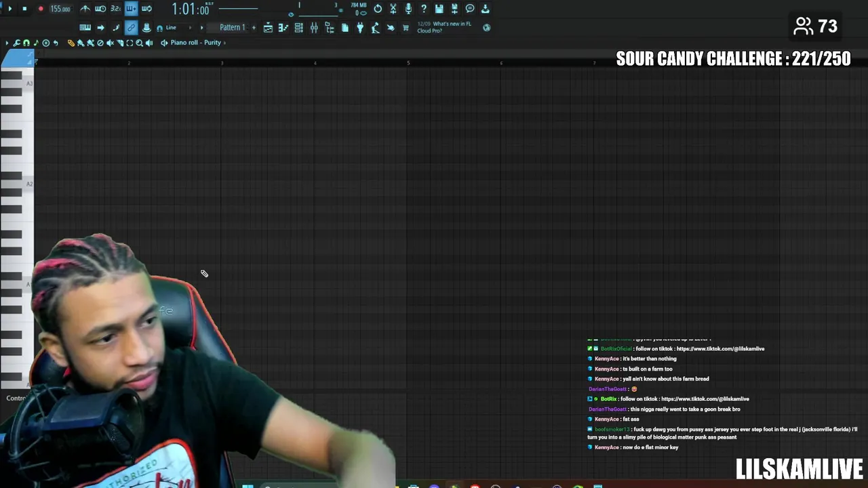The image size is (868, 488).
Task: Open piano roll snap magnet options
Action: 26,43
